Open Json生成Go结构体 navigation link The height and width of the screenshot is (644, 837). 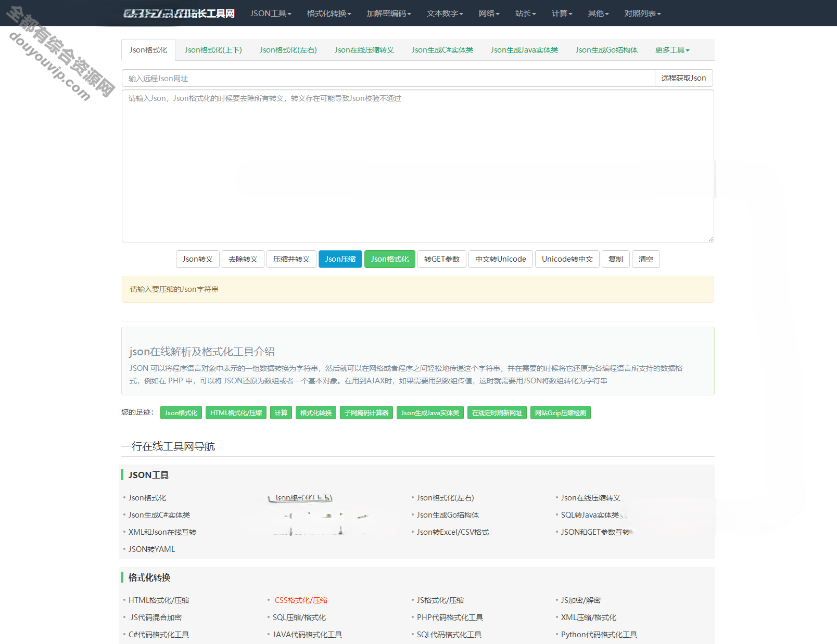pyautogui.click(x=448, y=515)
